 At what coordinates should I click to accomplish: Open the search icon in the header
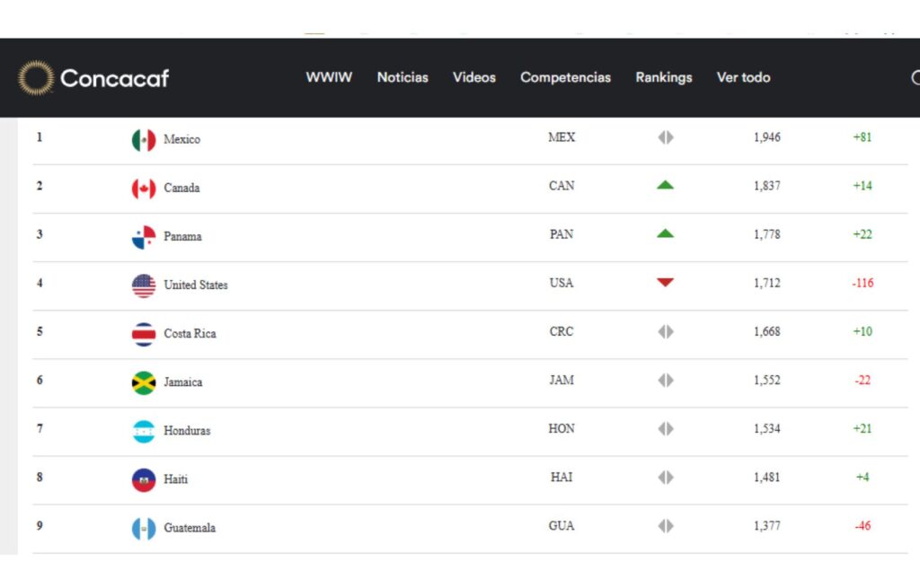(x=916, y=77)
